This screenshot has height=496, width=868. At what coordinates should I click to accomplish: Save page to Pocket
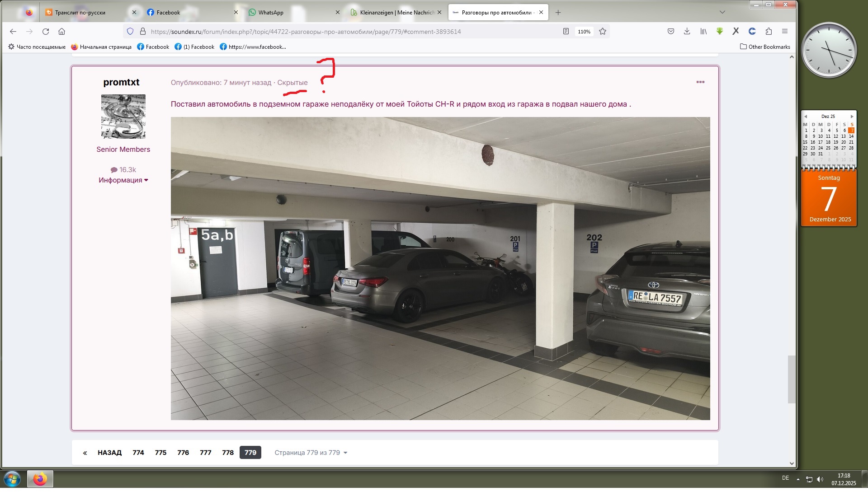(x=671, y=31)
